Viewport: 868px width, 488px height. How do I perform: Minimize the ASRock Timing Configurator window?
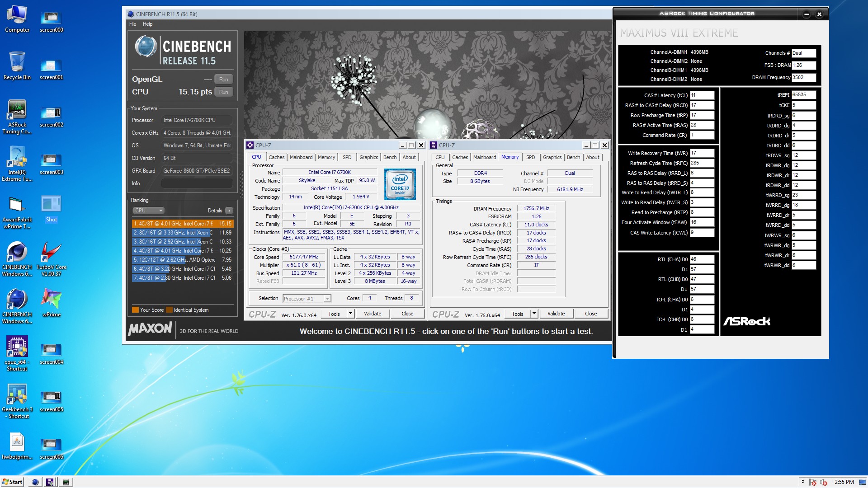pyautogui.click(x=807, y=14)
